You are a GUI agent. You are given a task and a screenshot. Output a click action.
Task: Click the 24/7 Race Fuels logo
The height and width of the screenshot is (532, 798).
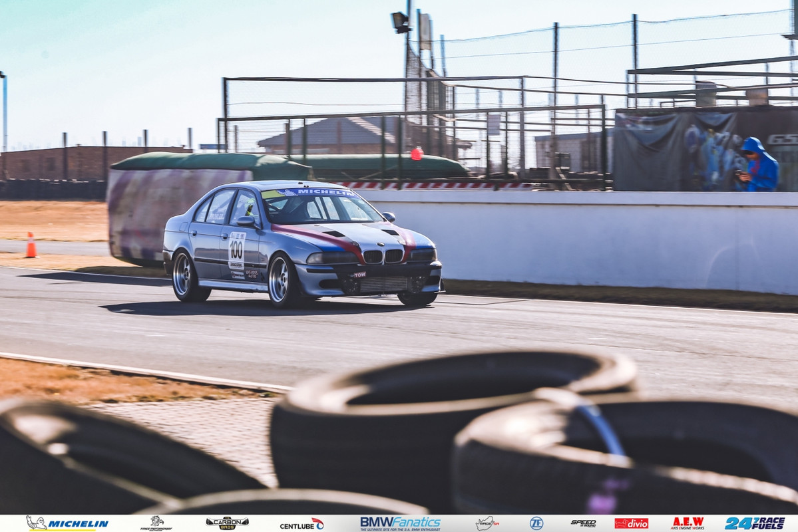pyautogui.click(x=755, y=523)
